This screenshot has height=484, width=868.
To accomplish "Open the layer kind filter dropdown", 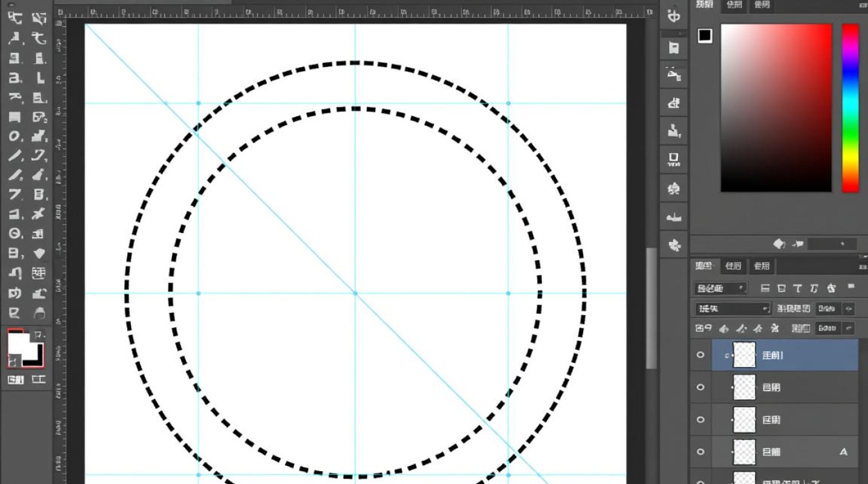I will pyautogui.click(x=721, y=288).
